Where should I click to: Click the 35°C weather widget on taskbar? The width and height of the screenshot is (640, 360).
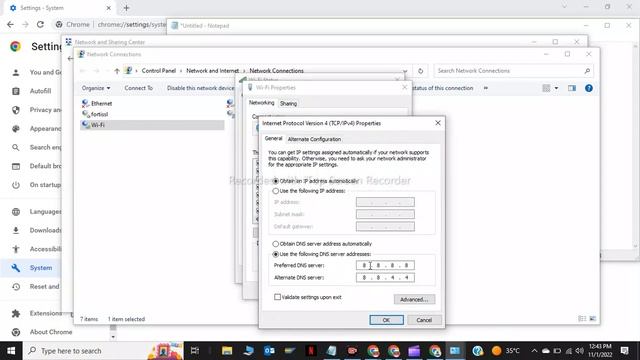point(506,351)
